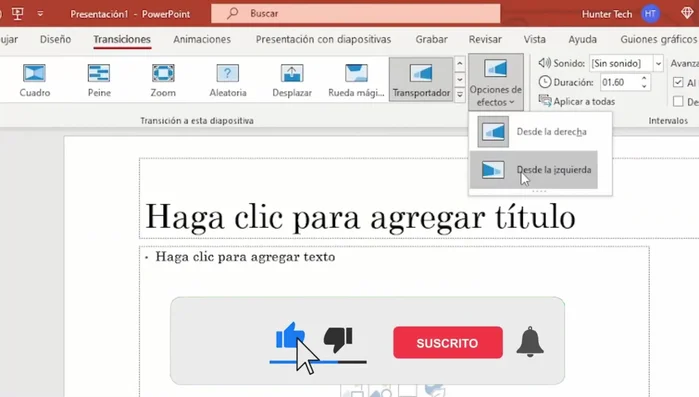Select the Transportador transition
The width and height of the screenshot is (699, 397).
[421, 80]
